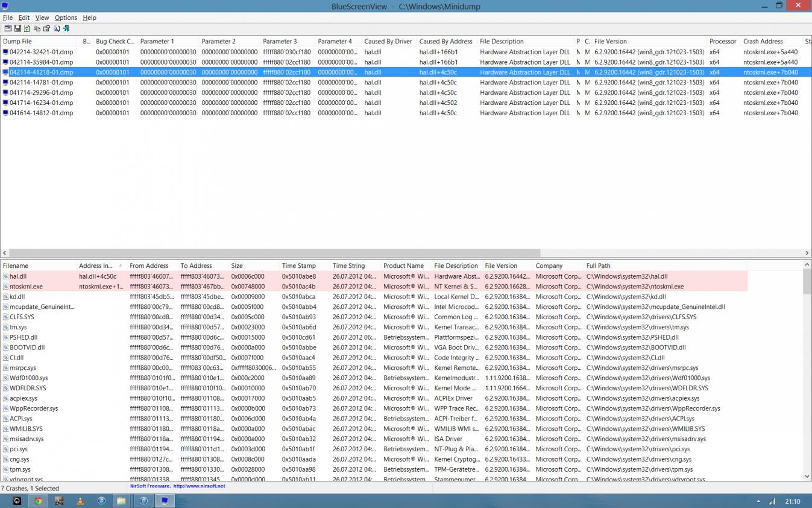Select the cng.sys driver row

pos(374,459)
